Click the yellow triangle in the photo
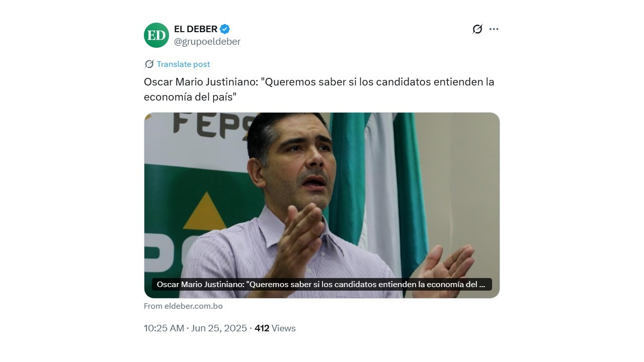Screen dimensions: 644x362 click(205, 211)
